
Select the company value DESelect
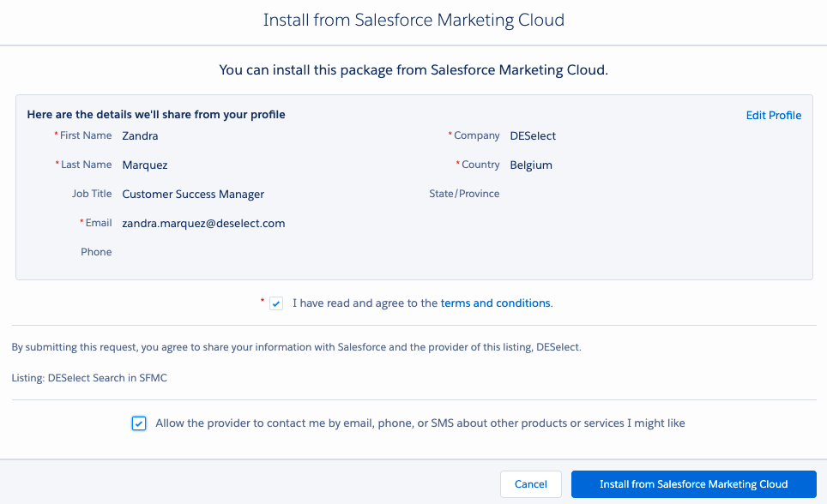[x=533, y=136]
